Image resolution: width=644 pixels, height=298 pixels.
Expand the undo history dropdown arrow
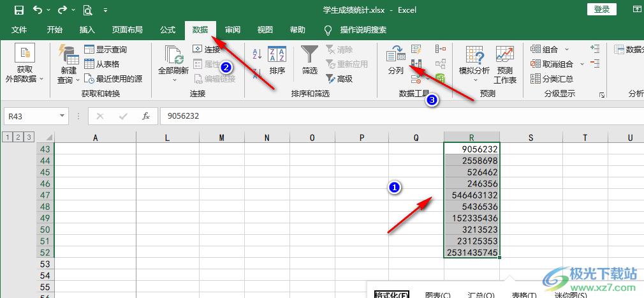point(48,10)
